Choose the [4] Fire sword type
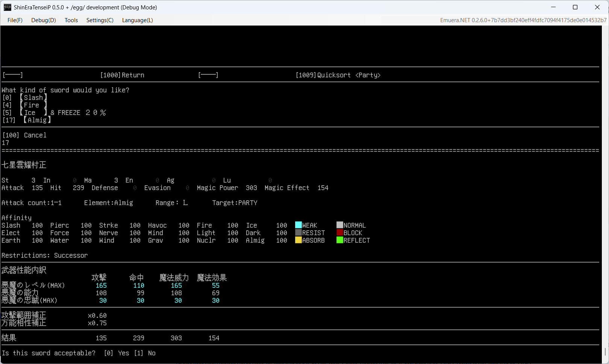This screenshot has width=609, height=364. [25, 105]
